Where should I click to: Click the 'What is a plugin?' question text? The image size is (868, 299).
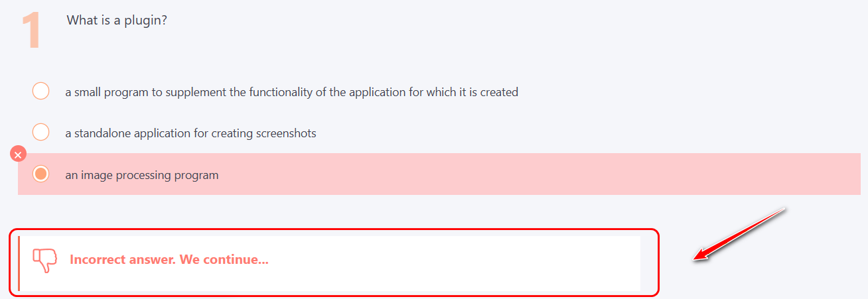click(116, 21)
